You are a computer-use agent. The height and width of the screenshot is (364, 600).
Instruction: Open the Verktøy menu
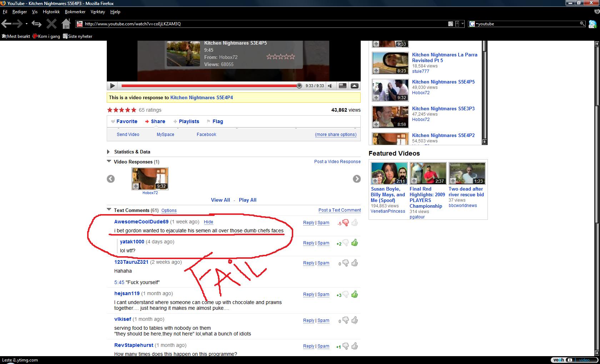[x=98, y=12]
